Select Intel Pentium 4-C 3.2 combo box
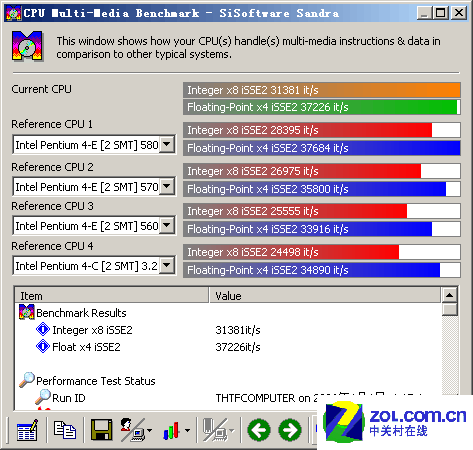Image resolution: width=473 pixels, height=450 pixels. [x=94, y=265]
